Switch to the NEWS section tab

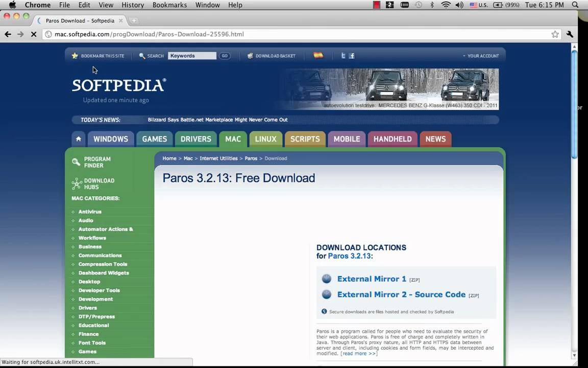coord(435,139)
